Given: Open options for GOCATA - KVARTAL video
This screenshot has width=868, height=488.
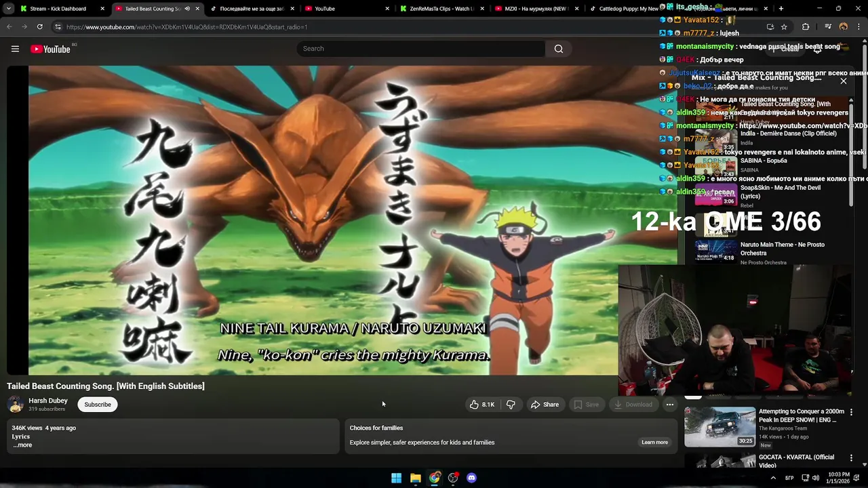Looking at the screenshot, I should coord(851,457).
